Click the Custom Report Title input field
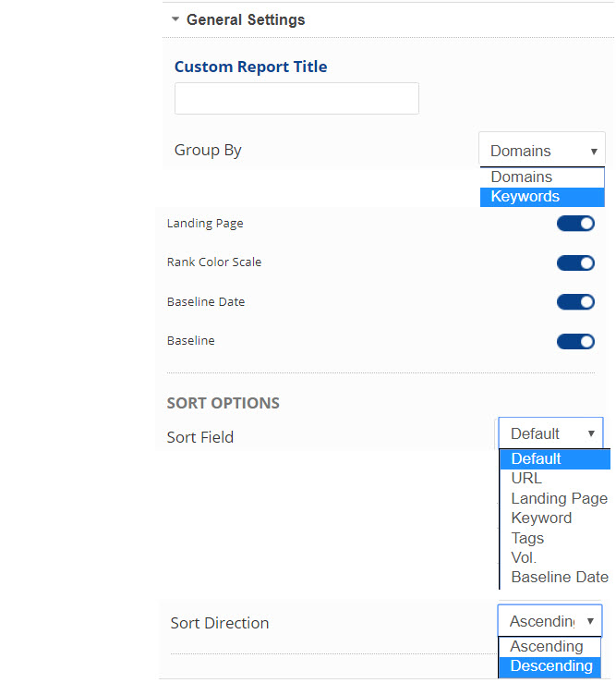Image resolution: width=616 pixels, height=695 pixels. pos(296,98)
